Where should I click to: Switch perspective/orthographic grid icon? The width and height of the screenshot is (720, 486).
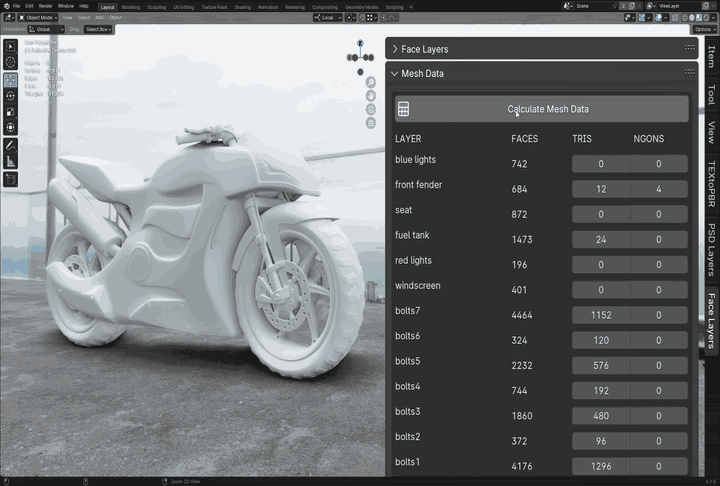pyautogui.click(x=371, y=123)
